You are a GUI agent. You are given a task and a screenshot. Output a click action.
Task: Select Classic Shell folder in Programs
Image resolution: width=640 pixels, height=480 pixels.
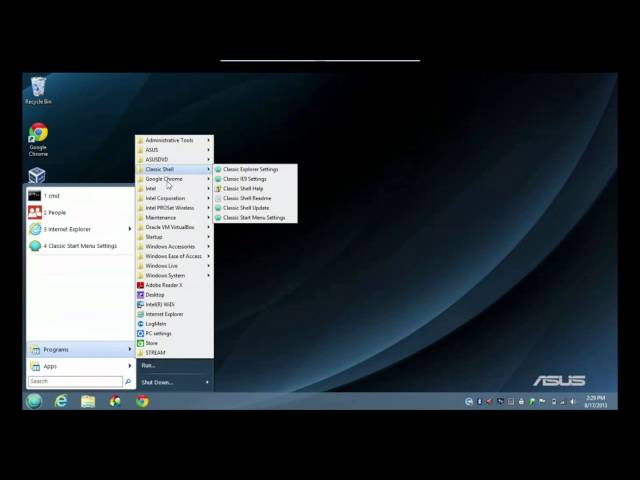click(x=174, y=169)
